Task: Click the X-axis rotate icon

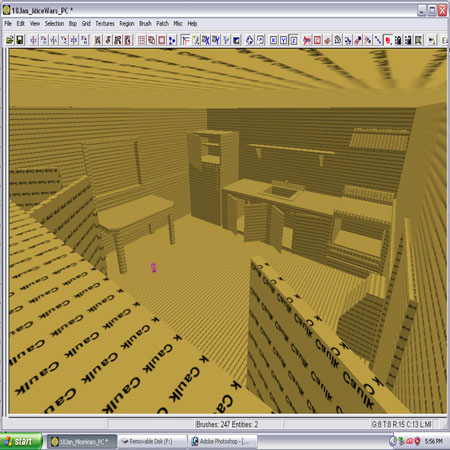Action: 44,40
